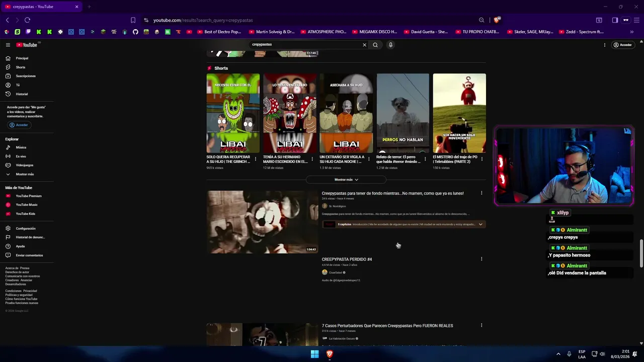Open the Brave main hamburger menu

click(637, 20)
